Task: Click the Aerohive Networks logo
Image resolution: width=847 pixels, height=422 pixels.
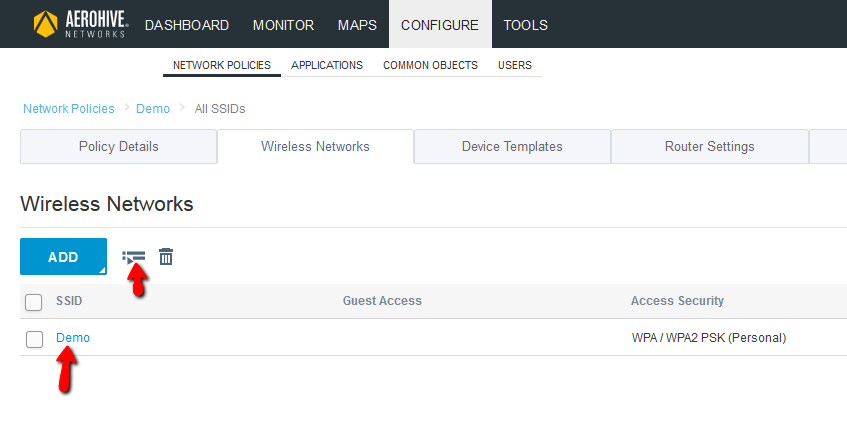Action: pos(81,24)
